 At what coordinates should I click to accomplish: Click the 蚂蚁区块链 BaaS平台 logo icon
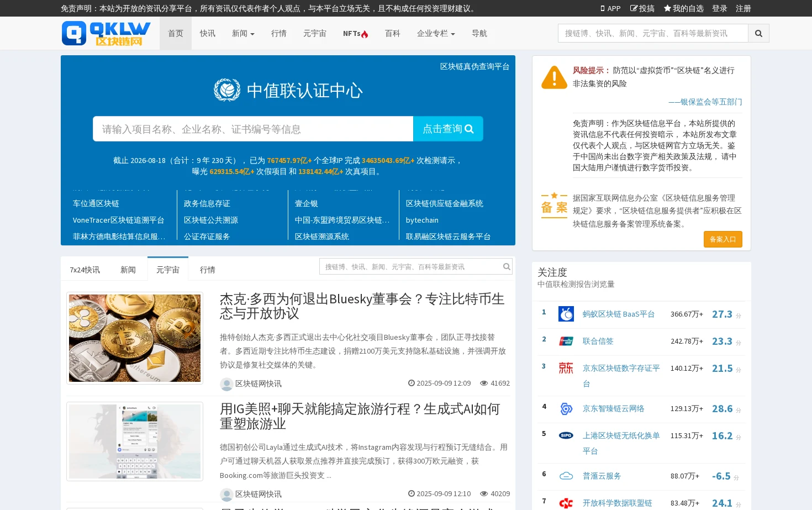[566, 314]
